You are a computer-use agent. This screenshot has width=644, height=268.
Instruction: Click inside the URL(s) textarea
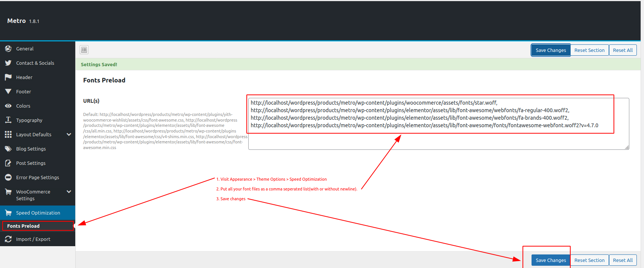pos(439,124)
